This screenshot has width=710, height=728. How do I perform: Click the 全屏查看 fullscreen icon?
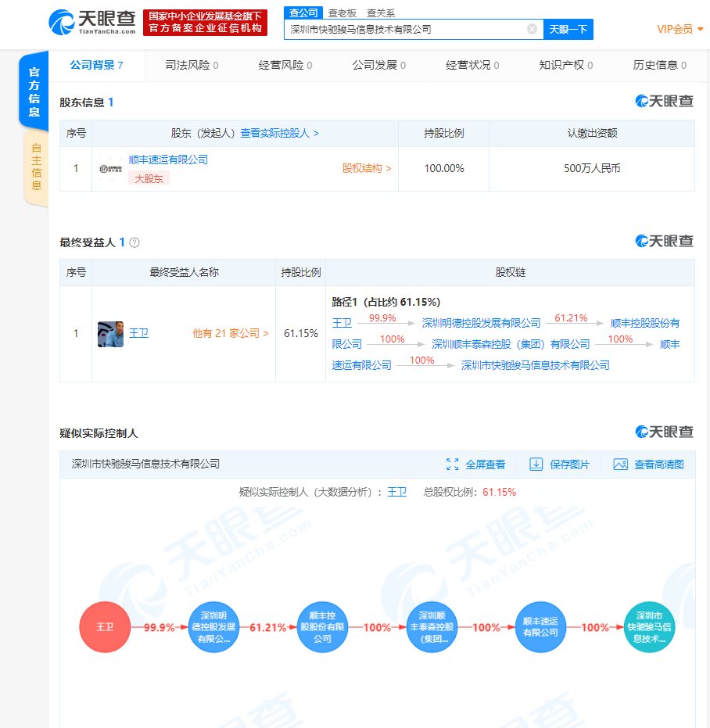[453, 464]
